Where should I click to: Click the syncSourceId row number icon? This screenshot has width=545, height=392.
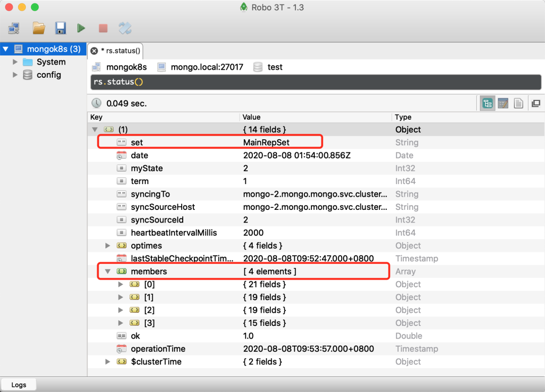(x=121, y=220)
